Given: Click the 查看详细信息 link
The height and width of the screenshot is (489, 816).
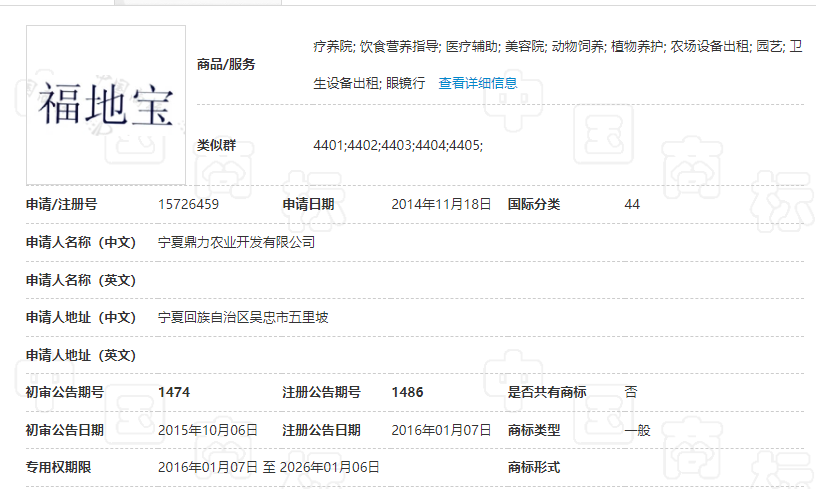Looking at the screenshot, I should pyautogui.click(x=478, y=83).
